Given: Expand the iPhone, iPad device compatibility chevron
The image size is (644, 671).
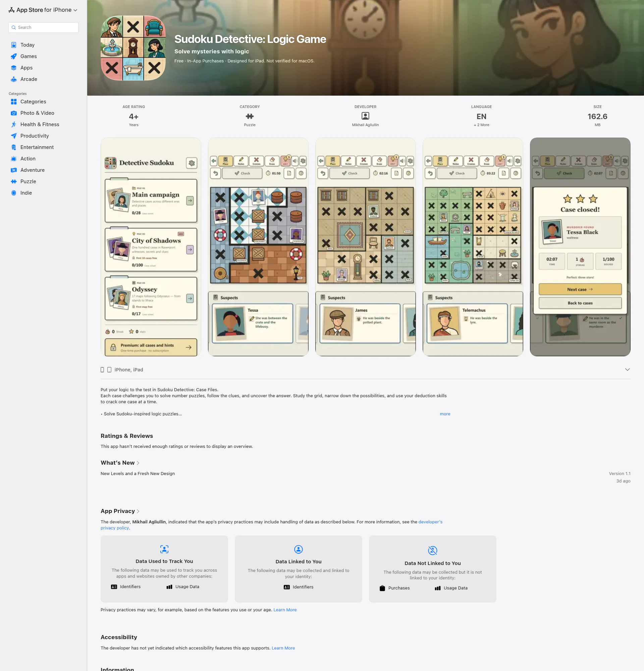Looking at the screenshot, I should tap(627, 369).
